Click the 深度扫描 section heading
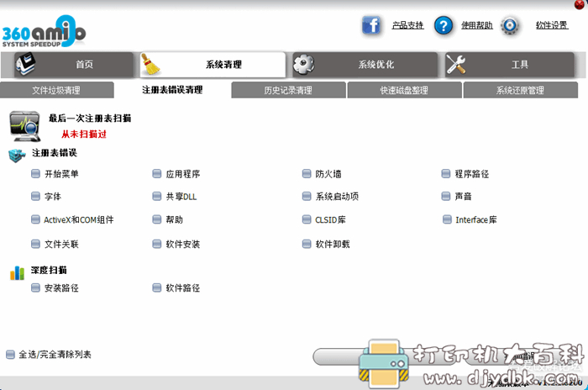 click(x=49, y=270)
